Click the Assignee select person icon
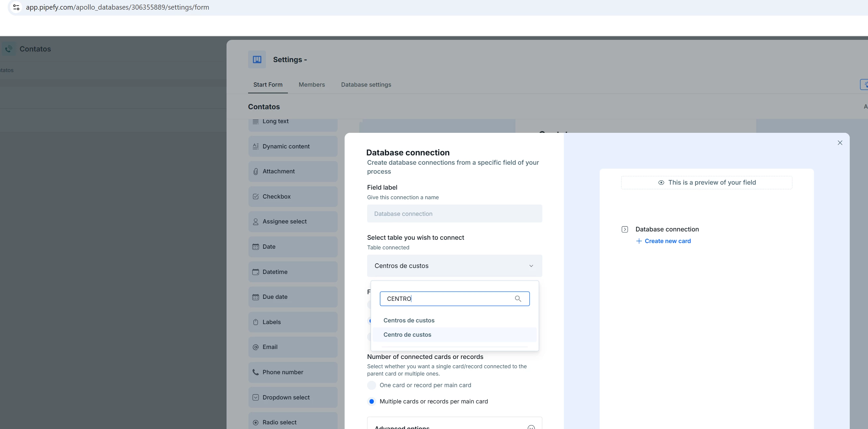Screen dimensions: 868x429 point(255,221)
